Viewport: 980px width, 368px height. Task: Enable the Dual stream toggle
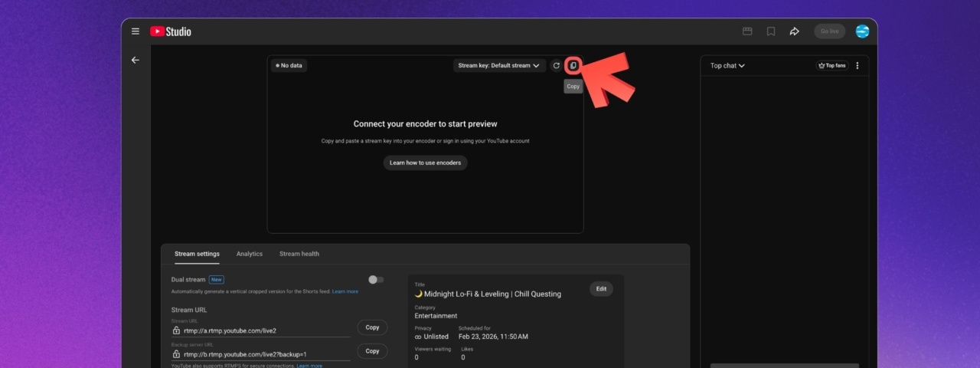pos(376,280)
